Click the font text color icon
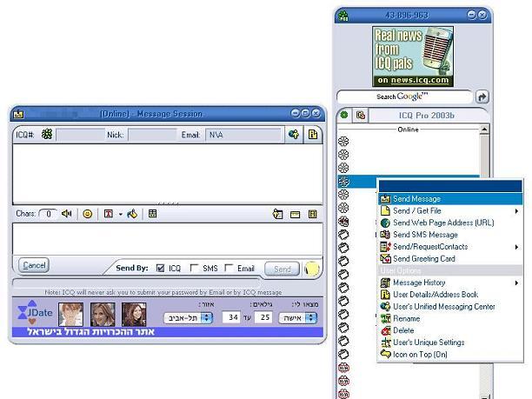This screenshot has width=532, height=399. 109,214
